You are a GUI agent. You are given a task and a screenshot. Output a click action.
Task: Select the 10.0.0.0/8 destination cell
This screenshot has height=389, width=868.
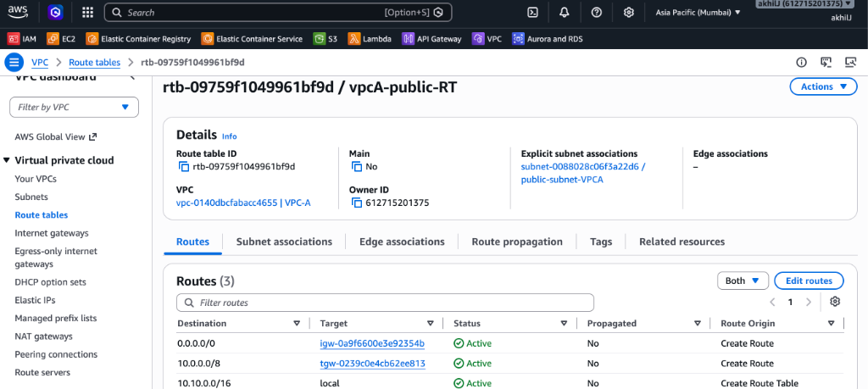tap(197, 364)
